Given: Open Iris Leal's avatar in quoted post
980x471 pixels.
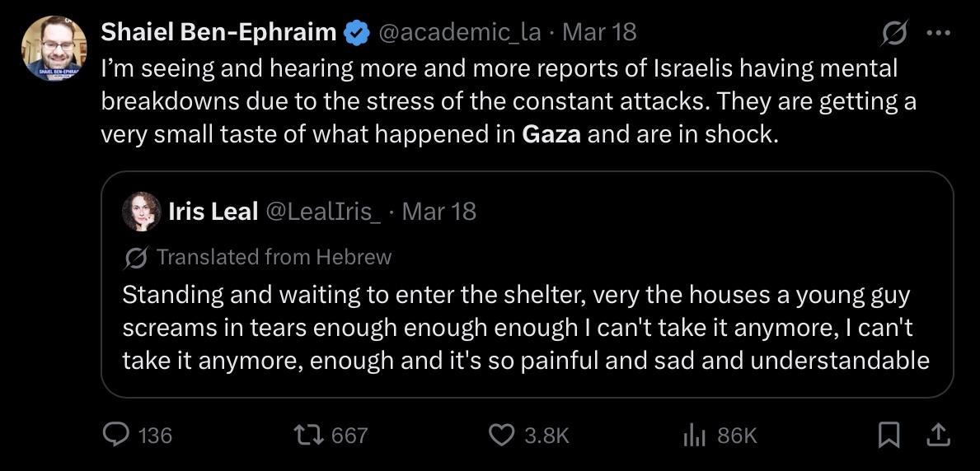Looking at the screenshot, I should pos(141,212).
